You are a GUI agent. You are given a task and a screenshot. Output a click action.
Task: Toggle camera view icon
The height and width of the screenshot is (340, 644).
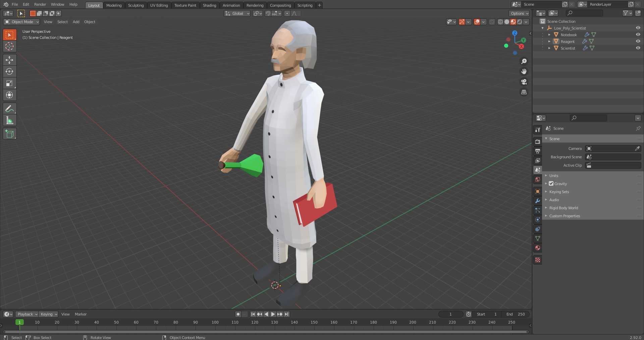524,82
